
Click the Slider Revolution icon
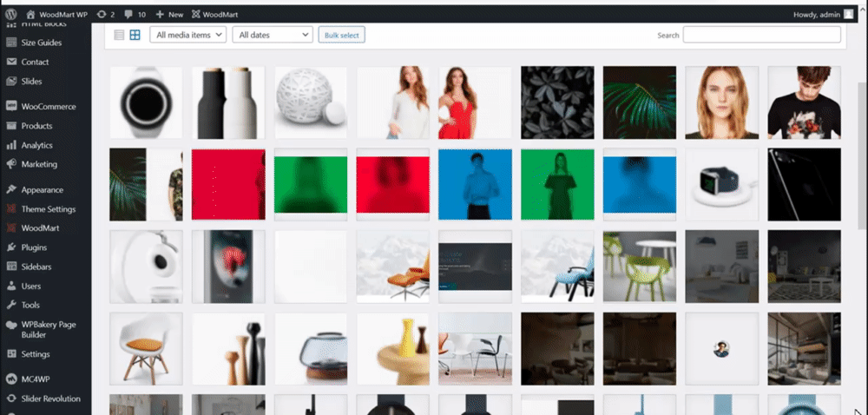11,399
